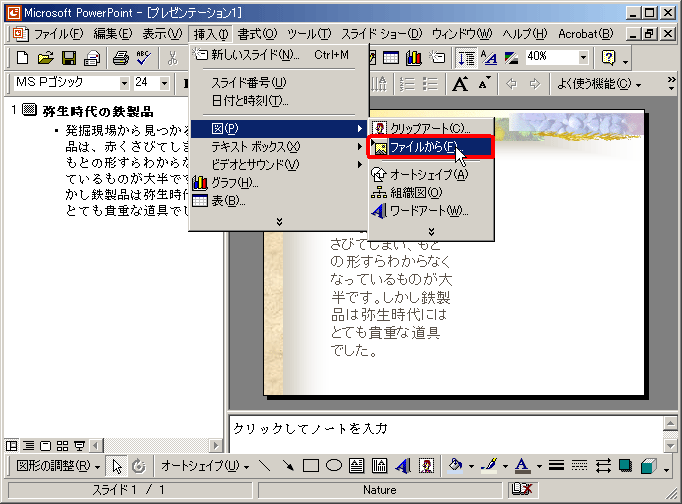The image size is (682, 504).
Task: Click the Insert Table toolbar icon
Action: point(390,57)
